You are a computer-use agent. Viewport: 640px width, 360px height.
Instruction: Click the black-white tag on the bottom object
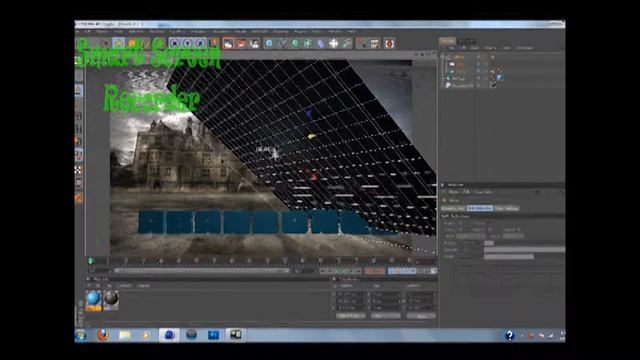[x=493, y=85]
